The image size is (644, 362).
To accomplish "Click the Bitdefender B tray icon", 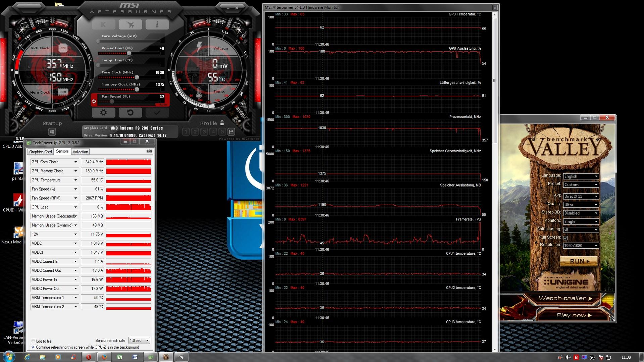I will pos(576,357).
